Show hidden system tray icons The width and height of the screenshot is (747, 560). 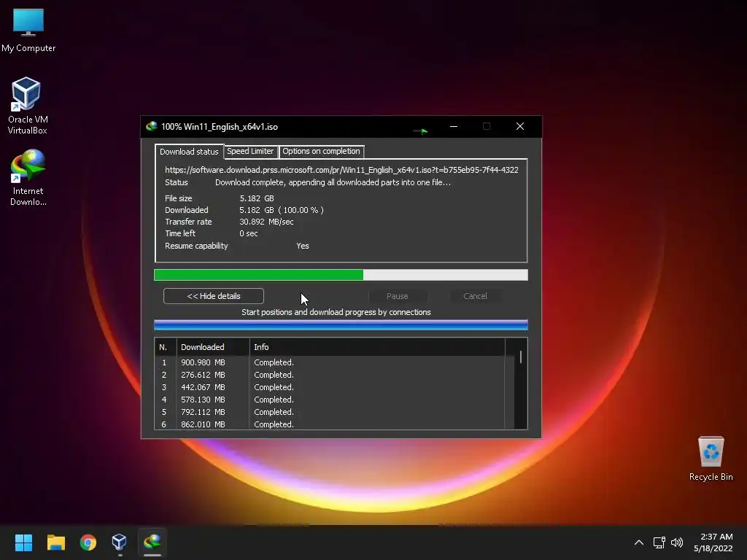[x=639, y=542]
